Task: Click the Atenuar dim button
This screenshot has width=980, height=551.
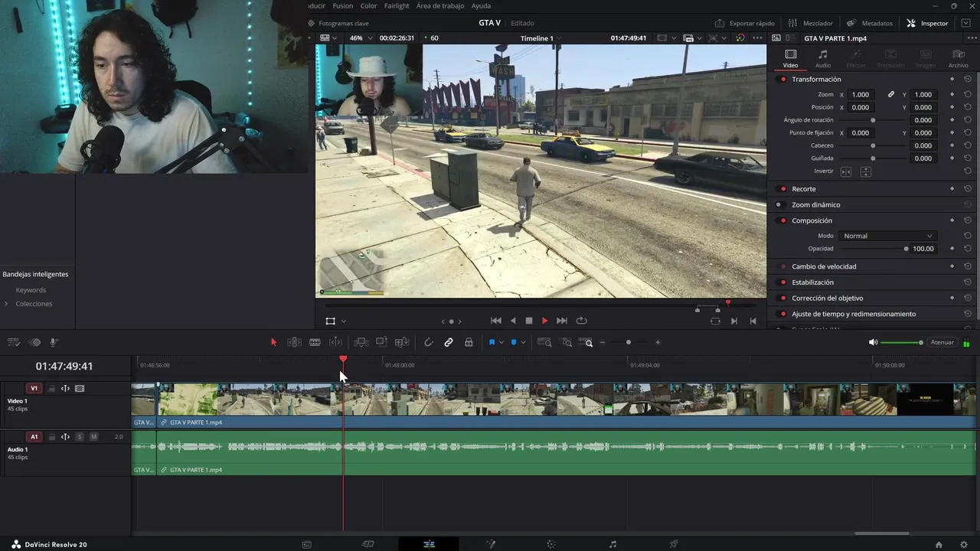Action: [942, 342]
